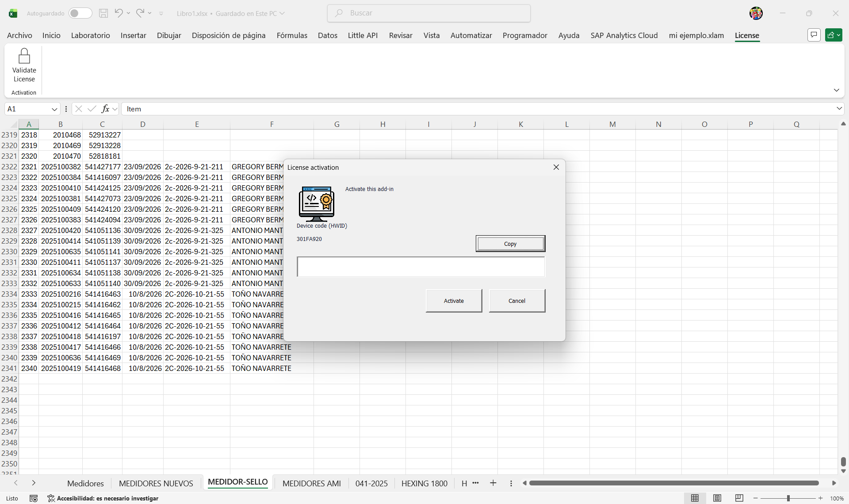The height and width of the screenshot is (504, 849).
Task: Click the accessibility checker status icon
Action: click(x=51, y=498)
